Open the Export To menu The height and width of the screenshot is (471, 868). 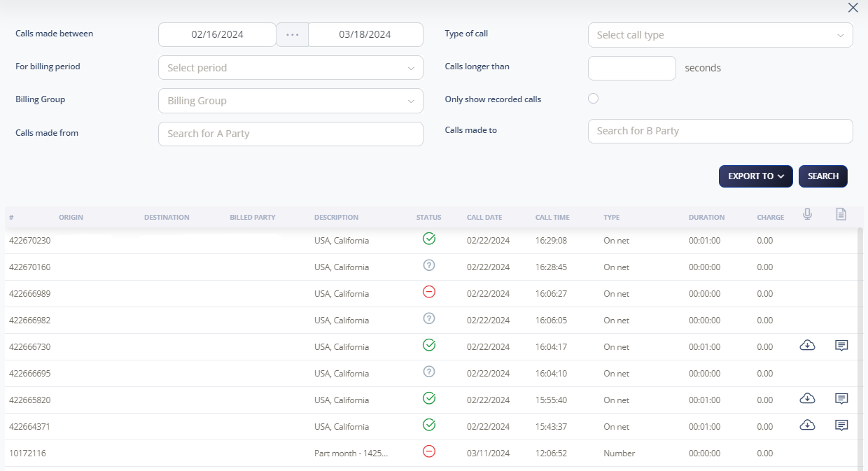(755, 176)
